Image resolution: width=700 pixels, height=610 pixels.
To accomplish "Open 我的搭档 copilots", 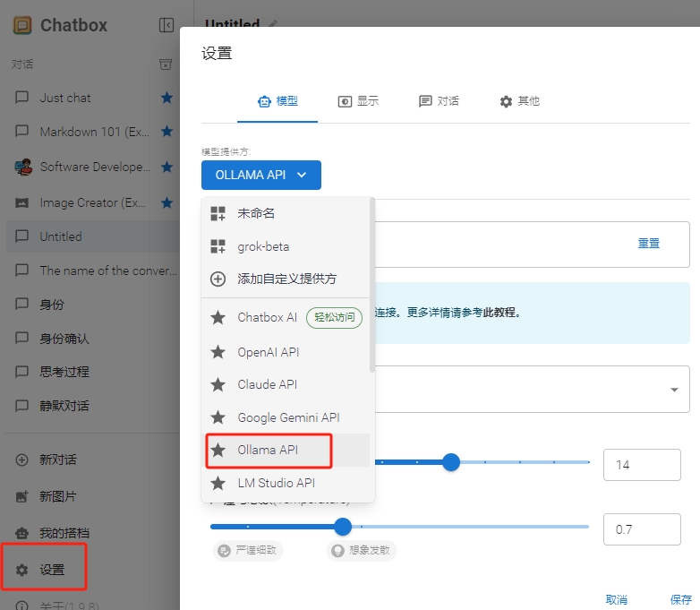I will pos(93,533).
